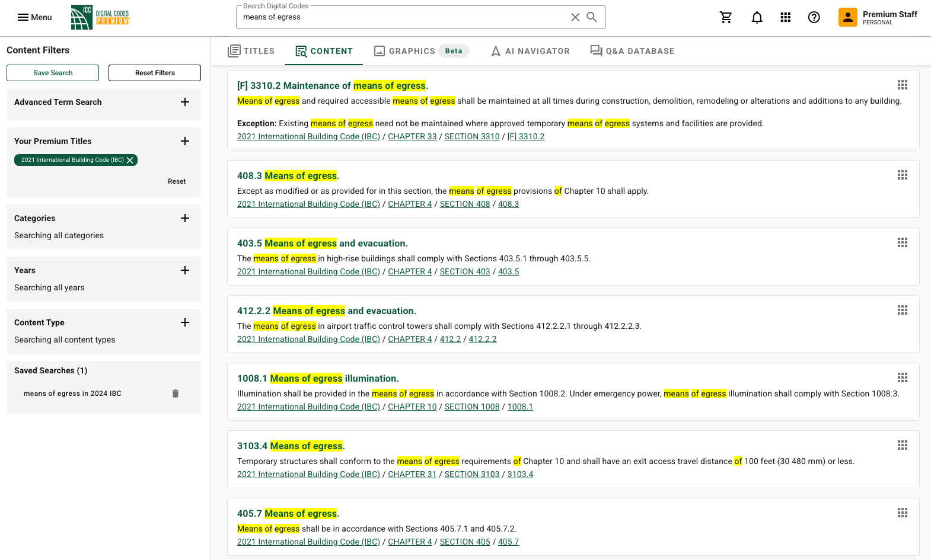
Task: Select the Content tab
Action: [324, 51]
